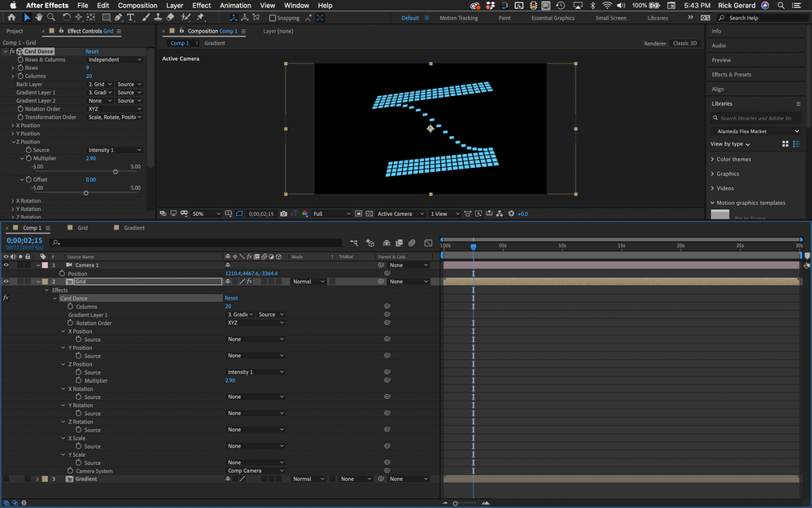Screen dimensions: 812x508
Task: Select the Eraser tool
Action: click(x=170, y=17)
